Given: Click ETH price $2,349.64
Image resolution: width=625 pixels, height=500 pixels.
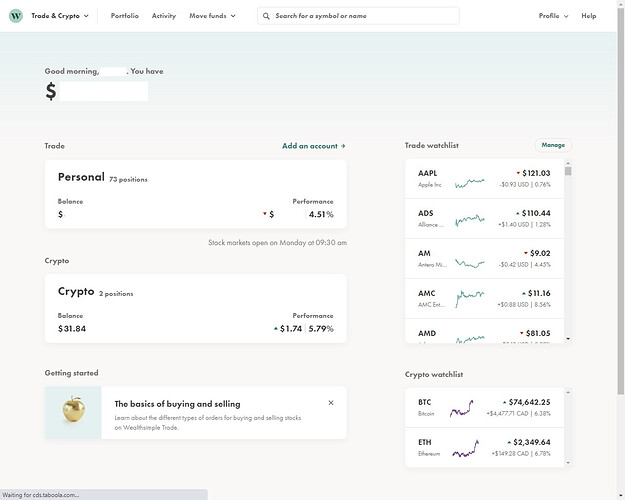Looking at the screenshot, I should 532,442.
